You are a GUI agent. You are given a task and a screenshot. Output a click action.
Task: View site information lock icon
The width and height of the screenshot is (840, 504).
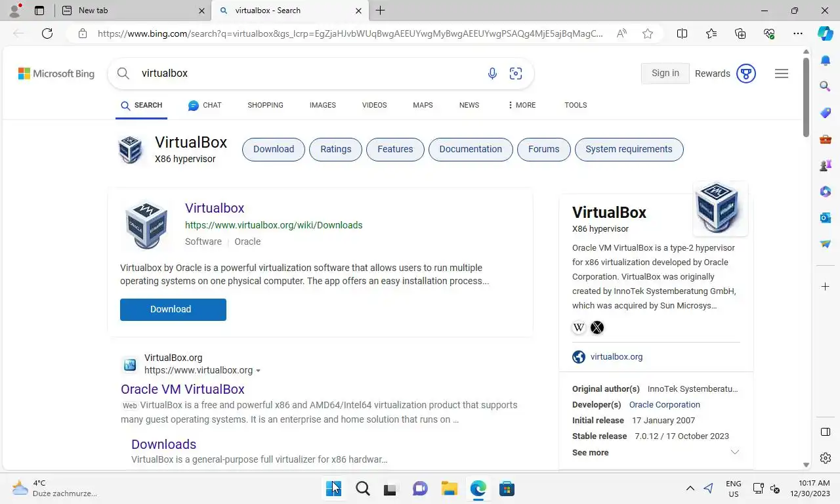[83, 33]
